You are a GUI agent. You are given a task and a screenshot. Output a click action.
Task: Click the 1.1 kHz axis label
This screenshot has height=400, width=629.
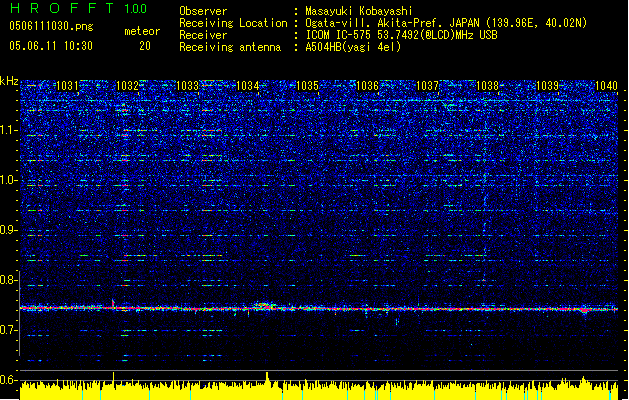pos(9,131)
